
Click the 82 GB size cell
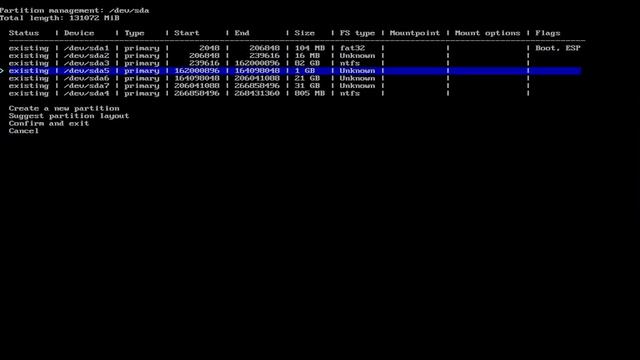point(307,63)
